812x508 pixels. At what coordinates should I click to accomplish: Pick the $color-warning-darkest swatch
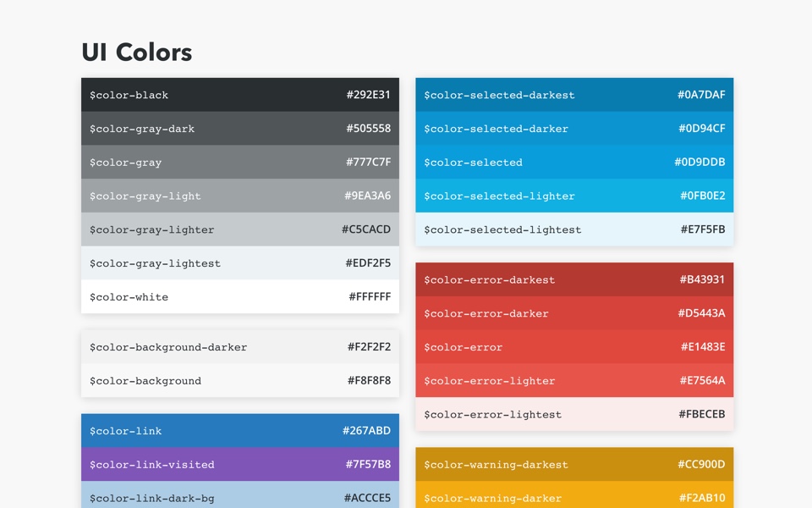coord(574,465)
